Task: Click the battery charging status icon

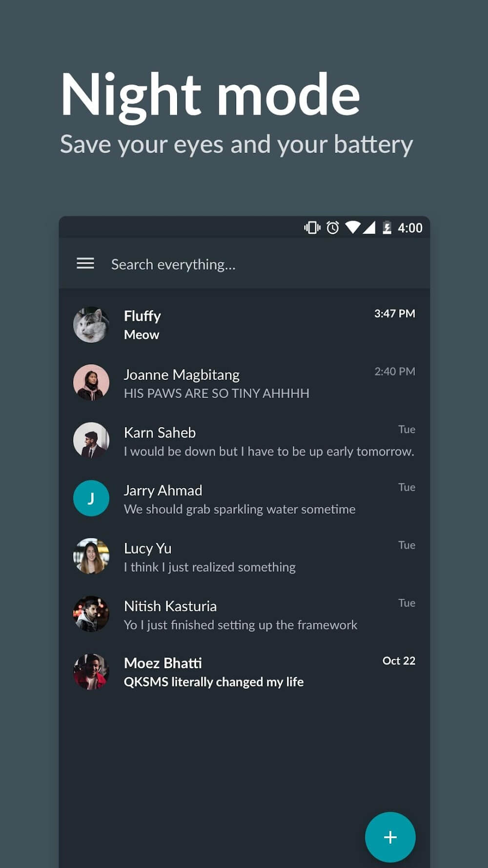Action: (387, 227)
